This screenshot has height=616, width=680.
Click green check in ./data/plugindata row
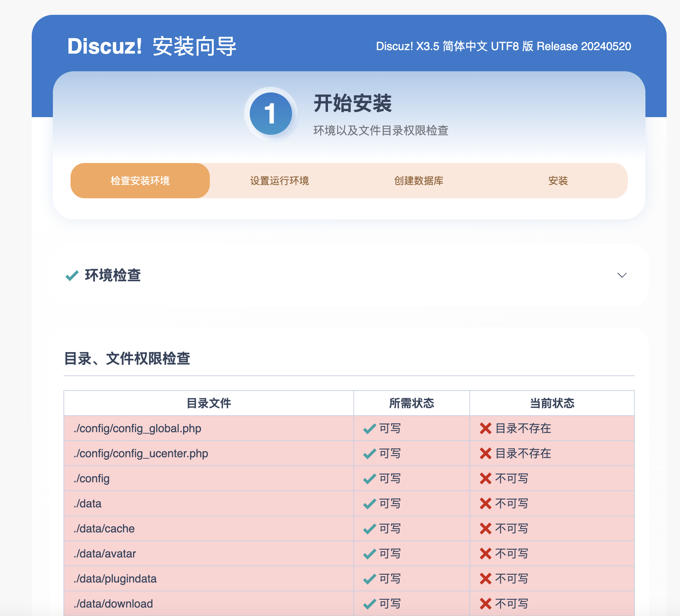click(x=369, y=579)
